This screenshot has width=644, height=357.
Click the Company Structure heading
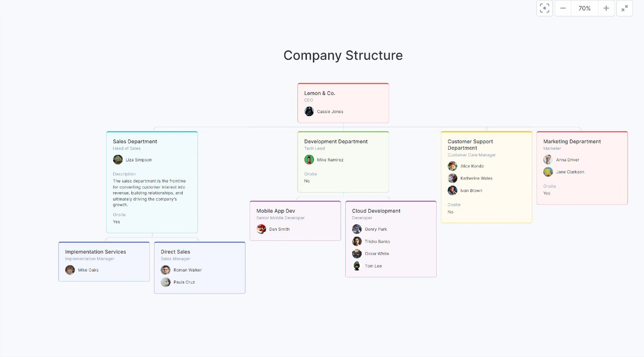343,55
